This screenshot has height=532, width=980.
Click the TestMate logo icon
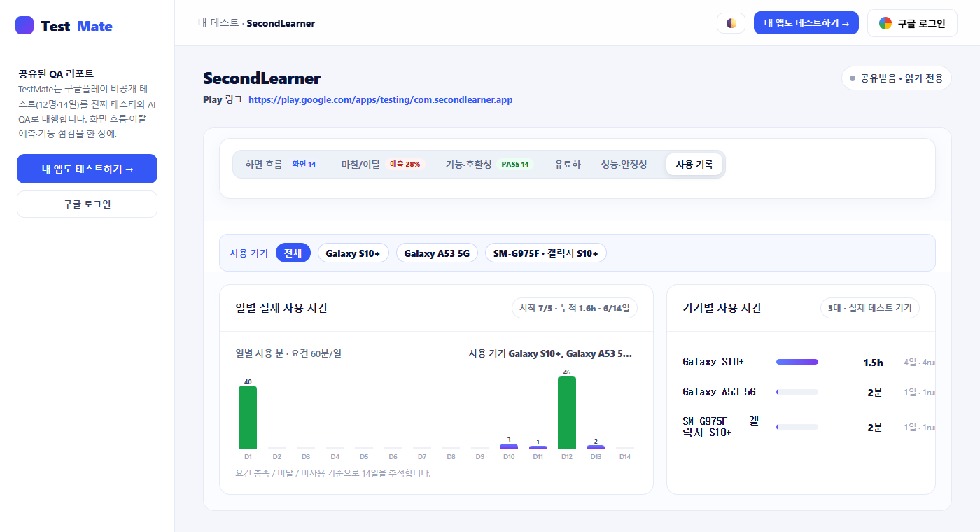pyautogui.click(x=24, y=25)
